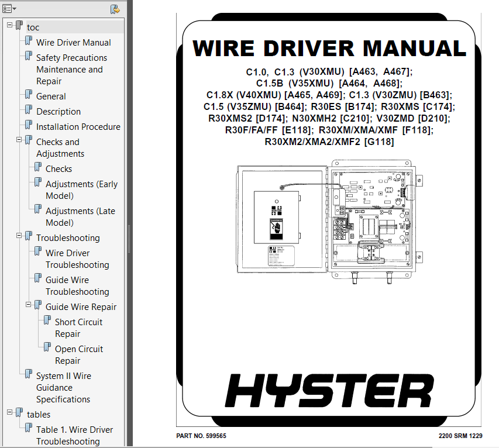Go to Adjustments (Late Model) bookmark

coord(80,216)
